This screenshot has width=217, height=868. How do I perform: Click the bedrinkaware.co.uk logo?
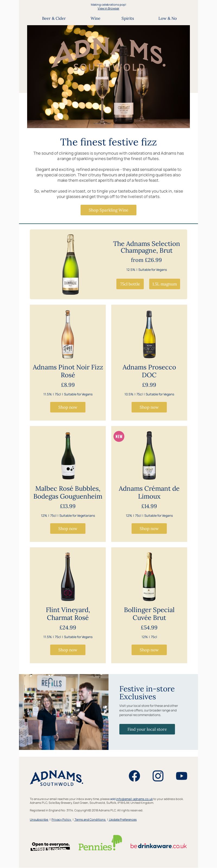158,846
